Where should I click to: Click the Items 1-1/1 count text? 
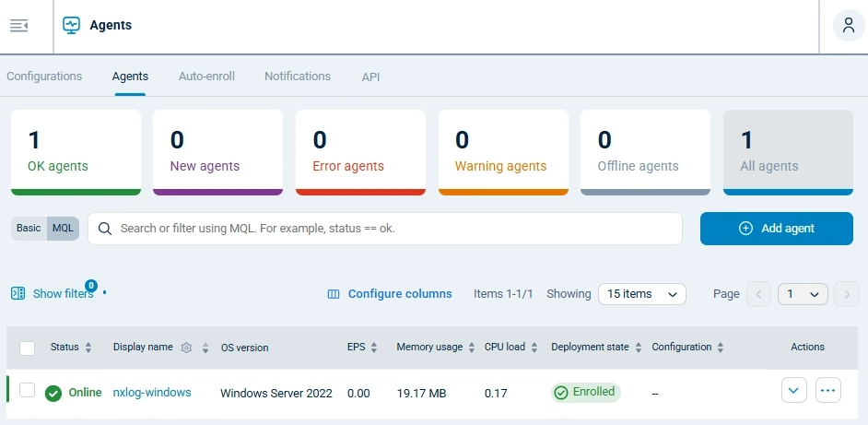point(503,294)
